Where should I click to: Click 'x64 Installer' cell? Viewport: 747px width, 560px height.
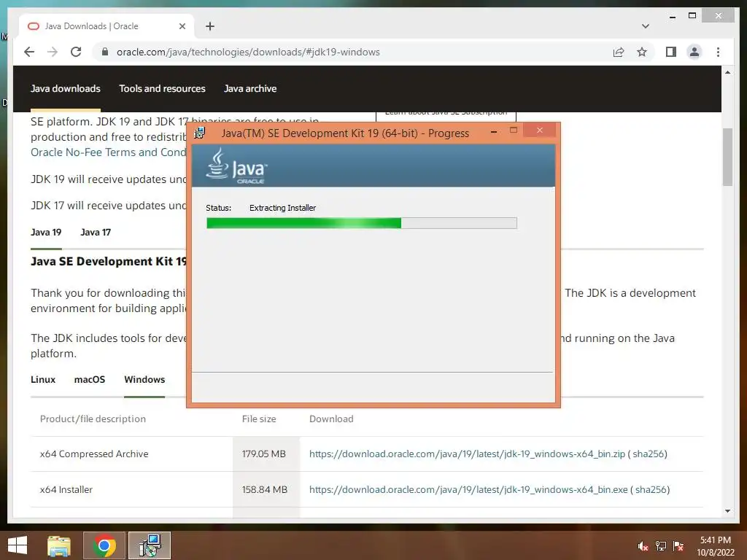pyautogui.click(x=66, y=489)
